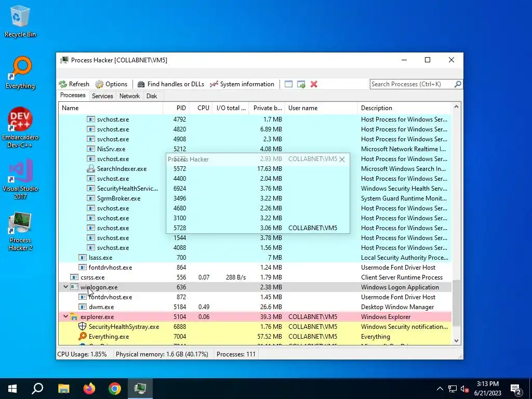
Task: Select the SecurityHealthService process row
Action: [255, 188]
